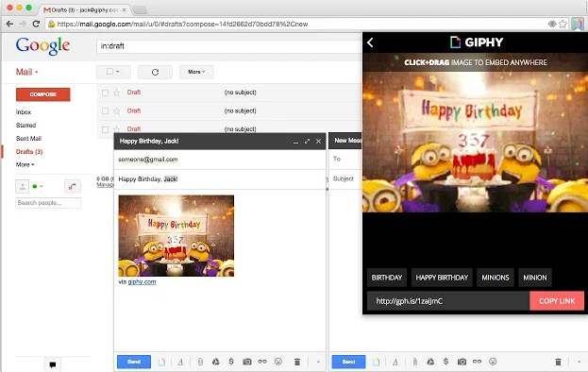Click the phone call icon in chat sidebar

pyautogui.click(x=73, y=186)
